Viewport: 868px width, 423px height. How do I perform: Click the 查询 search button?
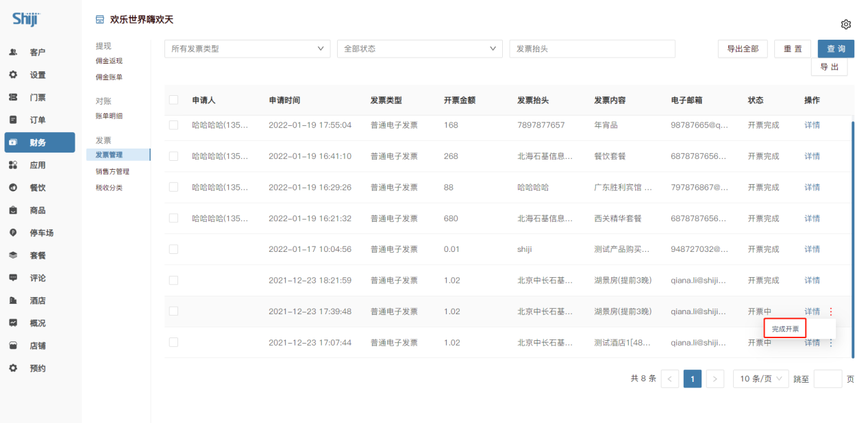pyautogui.click(x=836, y=49)
